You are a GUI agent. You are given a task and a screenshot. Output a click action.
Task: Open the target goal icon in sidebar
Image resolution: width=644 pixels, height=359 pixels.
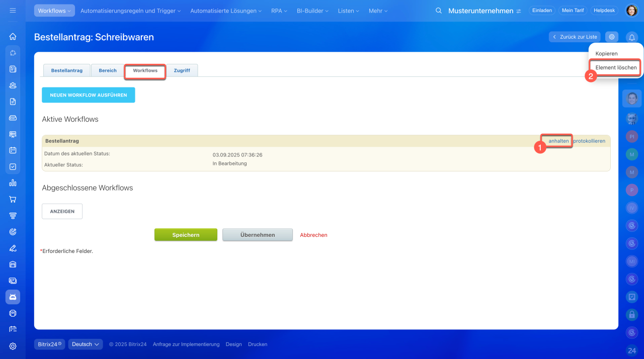coord(13,232)
